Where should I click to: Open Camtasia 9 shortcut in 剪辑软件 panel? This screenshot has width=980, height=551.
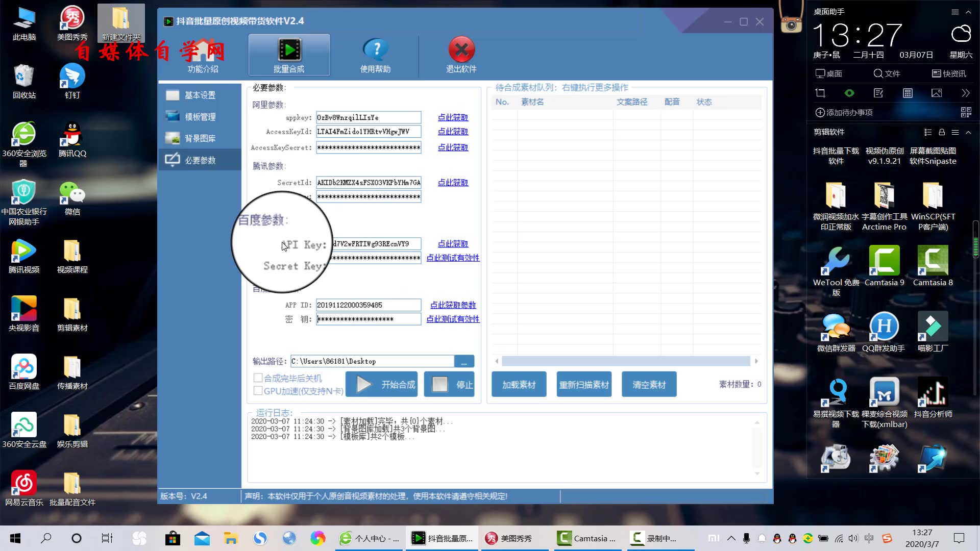click(x=885, y=265)
